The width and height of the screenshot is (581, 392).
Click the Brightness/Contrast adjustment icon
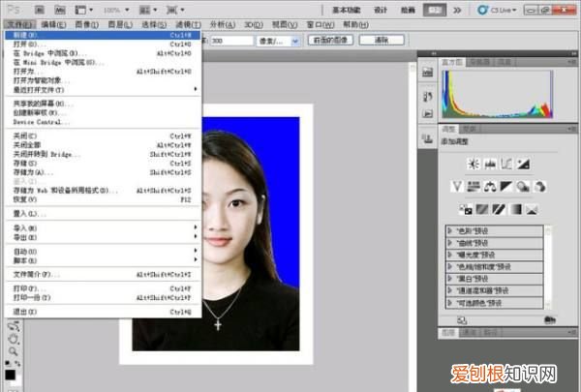tap(475, 164)
